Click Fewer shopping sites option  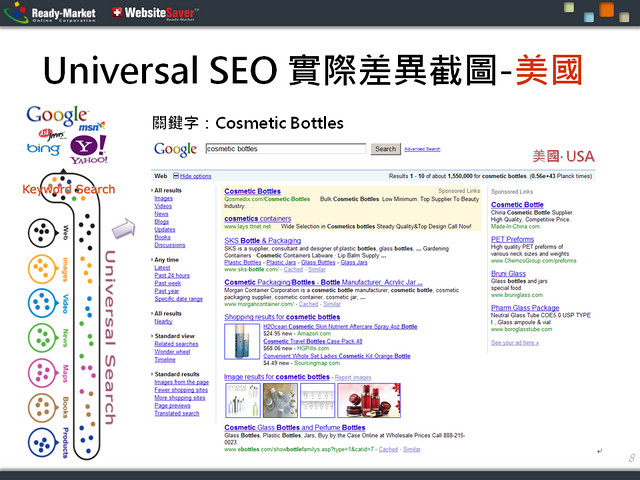pyautogui.click(x=181, y=390)
